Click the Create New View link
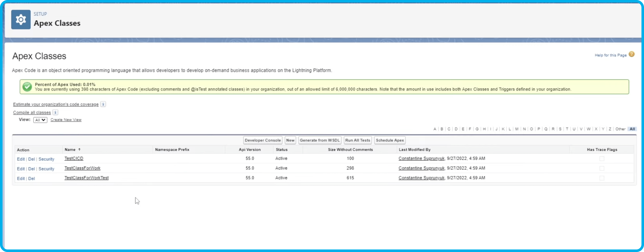The width and height of the screenshot is (644, 252). tap(66, 119)
